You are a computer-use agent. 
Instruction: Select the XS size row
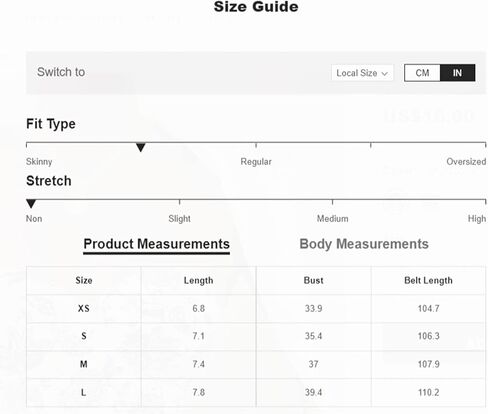point(256,308)
